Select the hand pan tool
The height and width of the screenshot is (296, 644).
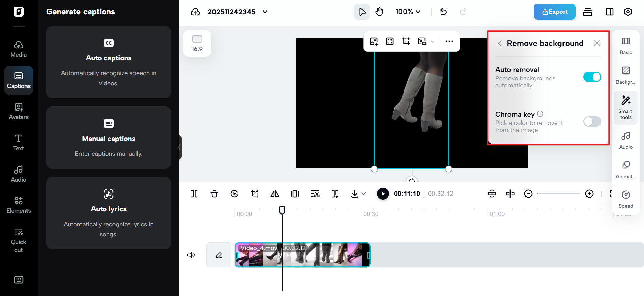[x=379, y=12]
